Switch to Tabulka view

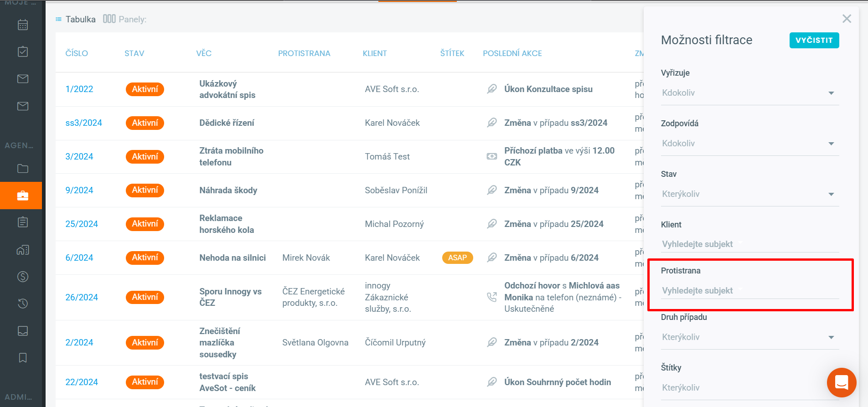pyautogui.click(x=76, y=19)
